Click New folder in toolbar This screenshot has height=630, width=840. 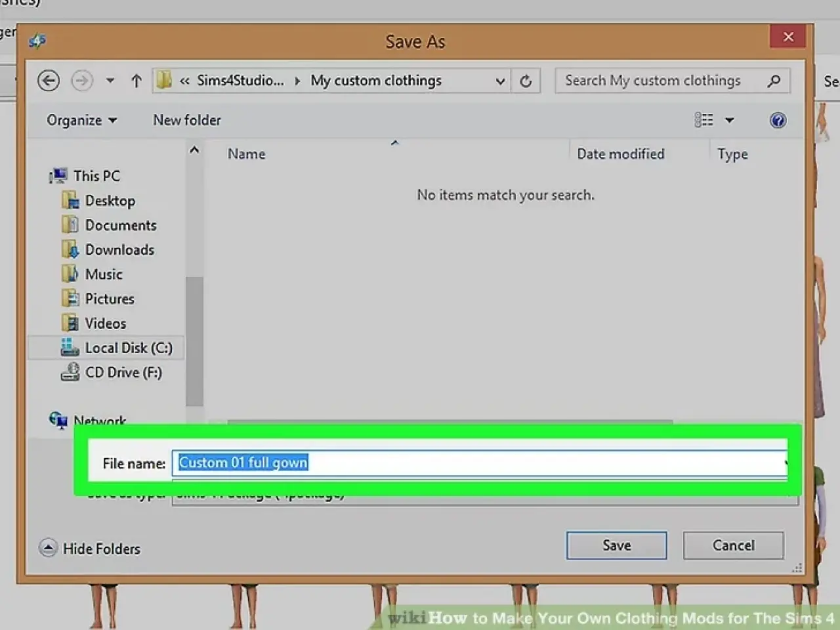(187, 120)
